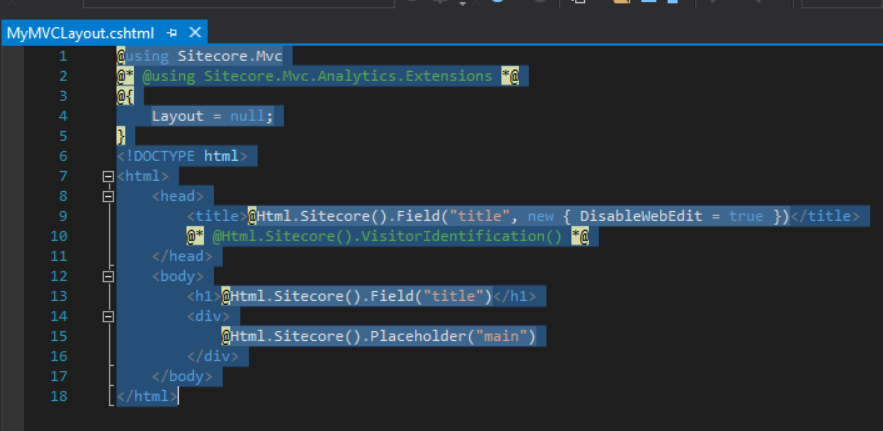
Task: Click line number 1 in the gutter
Action: 62,56
